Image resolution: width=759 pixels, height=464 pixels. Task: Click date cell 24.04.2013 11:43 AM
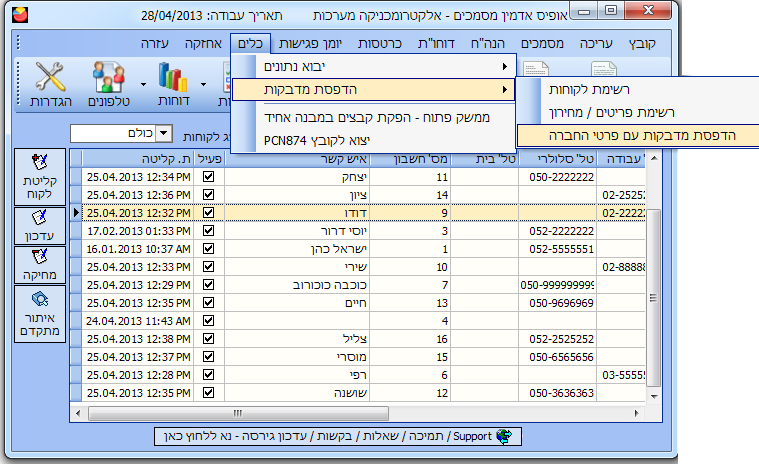pos(138,321)
